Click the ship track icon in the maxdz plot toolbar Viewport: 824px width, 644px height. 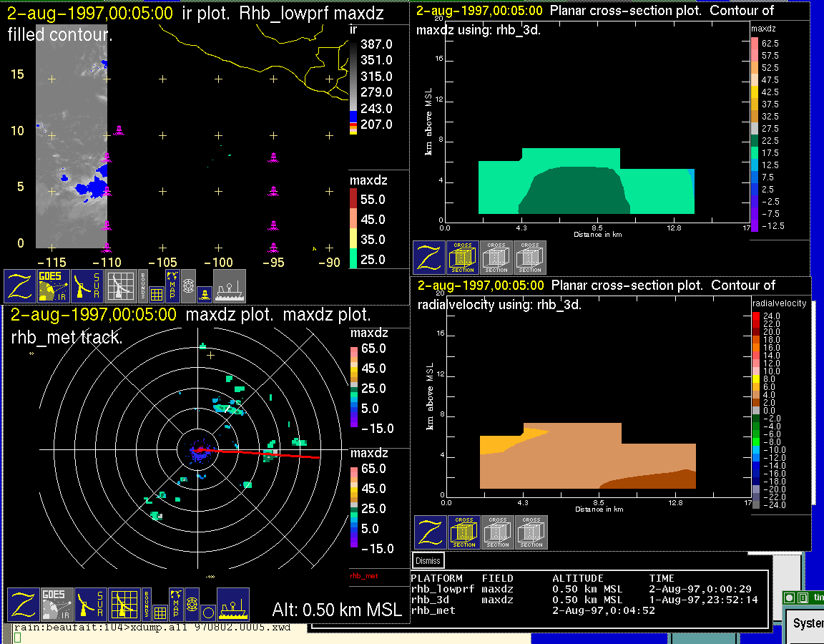click(232, 605)
